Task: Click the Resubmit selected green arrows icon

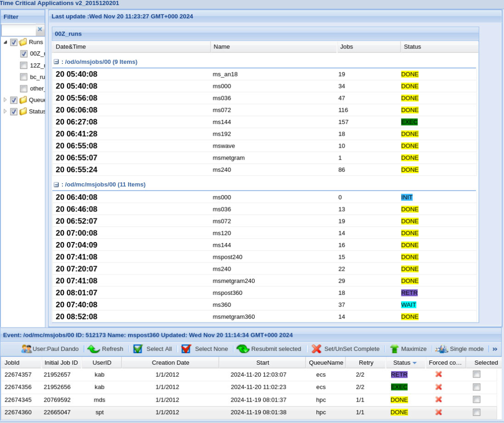Action: point(243,348)
